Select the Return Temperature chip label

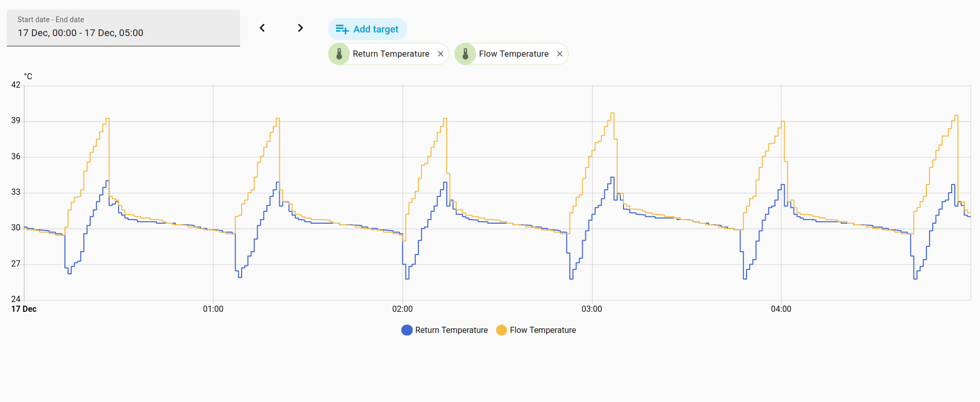[x=391, y=54]
